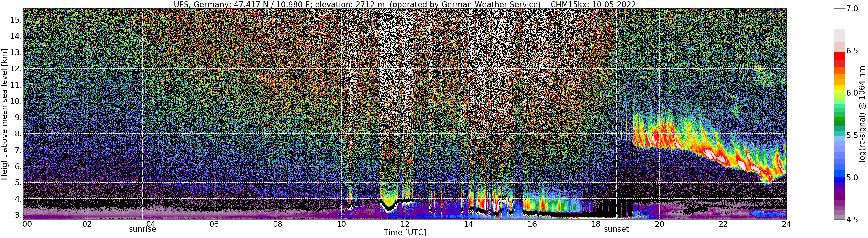868x238 pixels.
Task: Click the time axis tick label 08
Action: tap(278, 224)
